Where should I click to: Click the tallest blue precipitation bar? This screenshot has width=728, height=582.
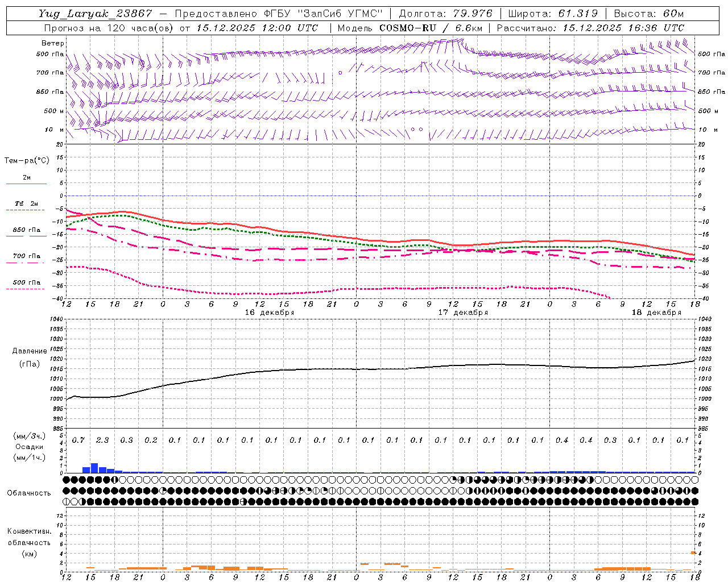pos(94,468)
